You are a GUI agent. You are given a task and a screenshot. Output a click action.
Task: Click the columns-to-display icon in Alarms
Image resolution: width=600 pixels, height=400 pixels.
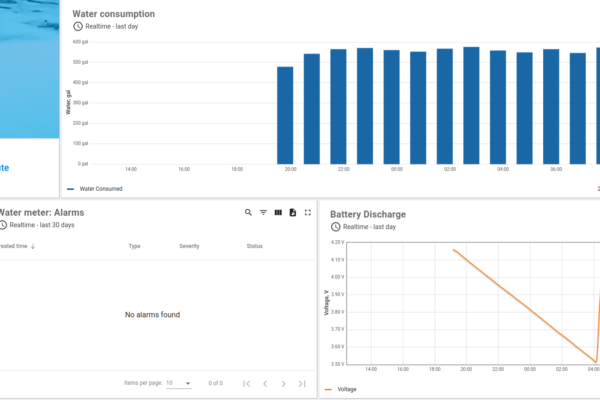(278, 213)
